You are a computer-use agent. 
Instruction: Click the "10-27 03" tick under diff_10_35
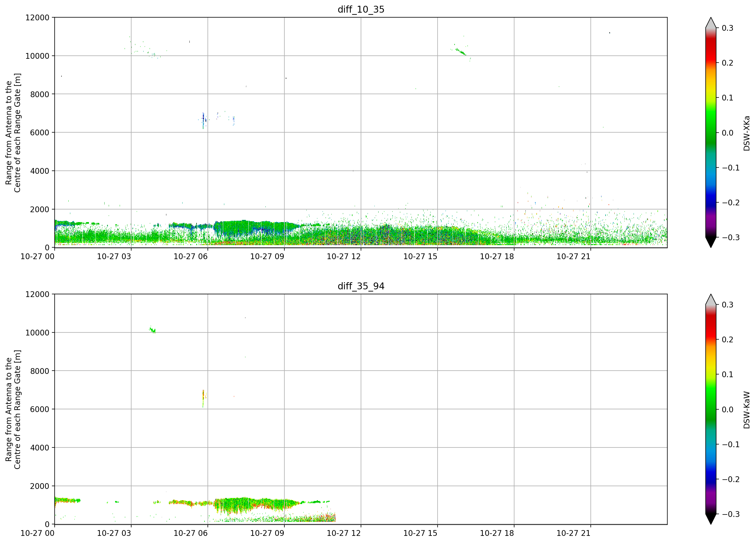click(114, 256)
